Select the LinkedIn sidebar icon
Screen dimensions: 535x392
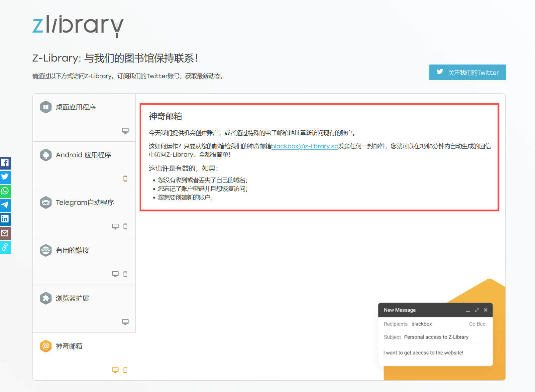tap(6, 219)
